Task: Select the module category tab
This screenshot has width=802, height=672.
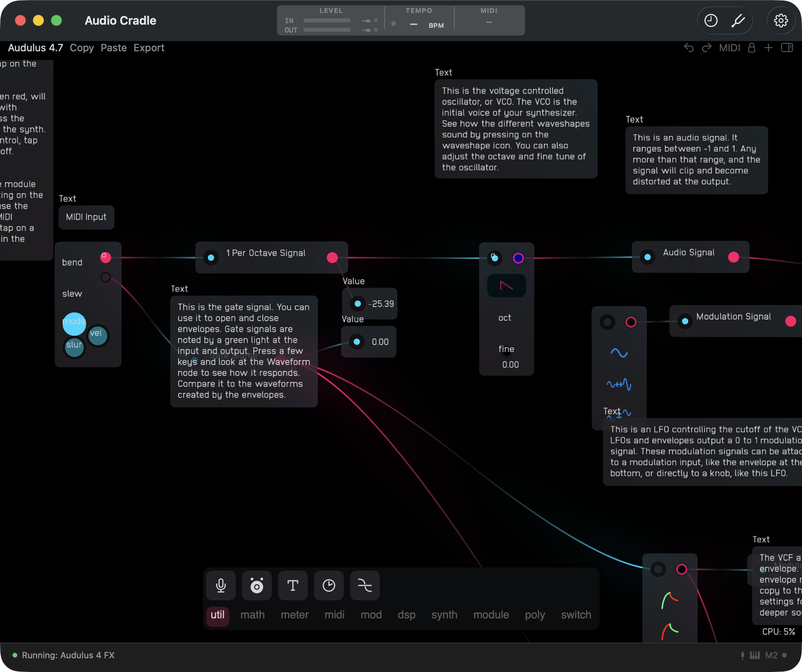Action: tap(491, 615)
